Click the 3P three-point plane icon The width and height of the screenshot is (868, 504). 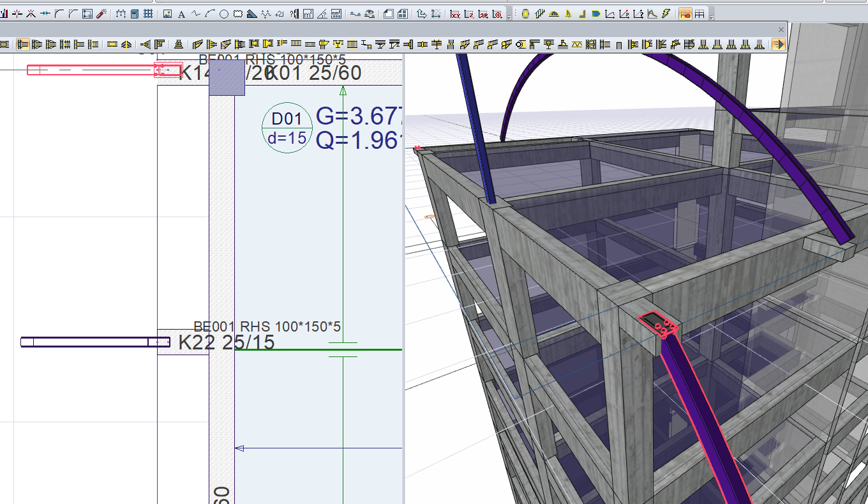483,14
